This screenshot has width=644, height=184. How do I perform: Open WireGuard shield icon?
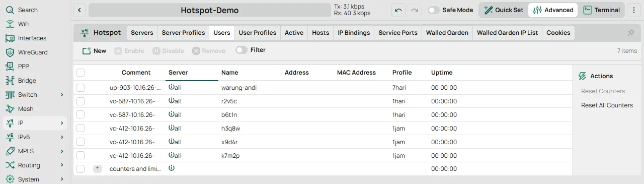click(x=10, y=52)
